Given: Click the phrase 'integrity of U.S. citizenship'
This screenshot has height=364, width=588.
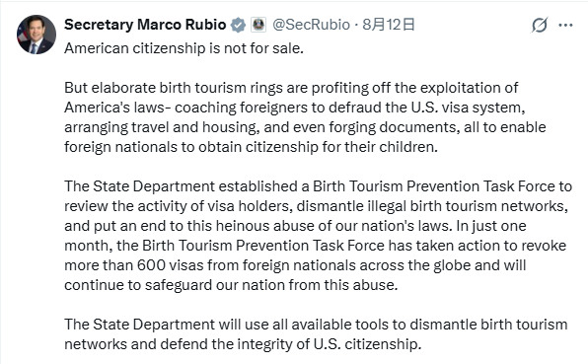Looking at the screenshot, I should point(329,344).
